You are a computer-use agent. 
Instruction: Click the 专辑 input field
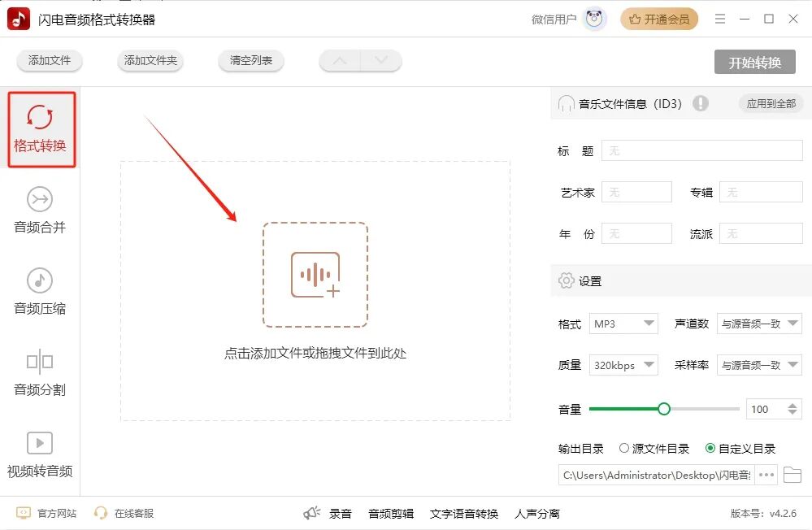coord(761,192)
